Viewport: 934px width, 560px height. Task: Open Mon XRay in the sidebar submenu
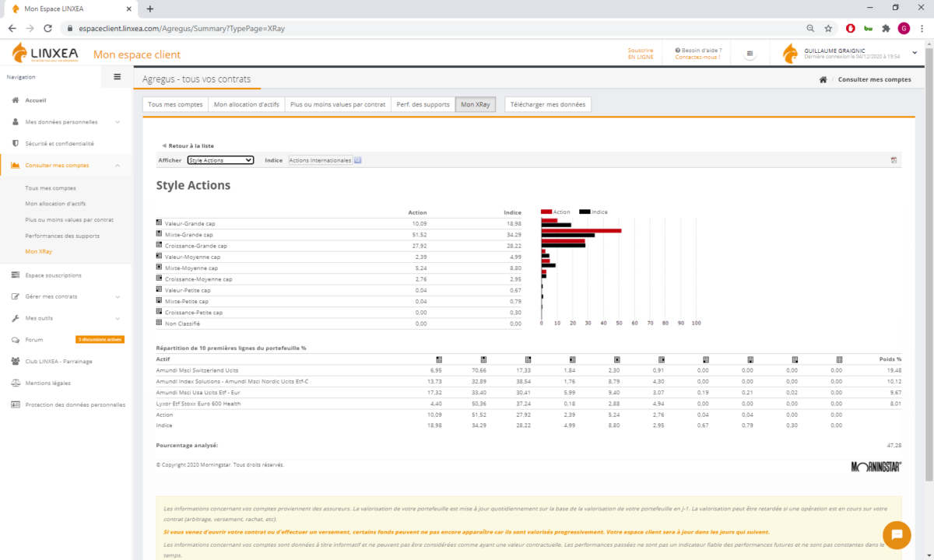[38, 251]
